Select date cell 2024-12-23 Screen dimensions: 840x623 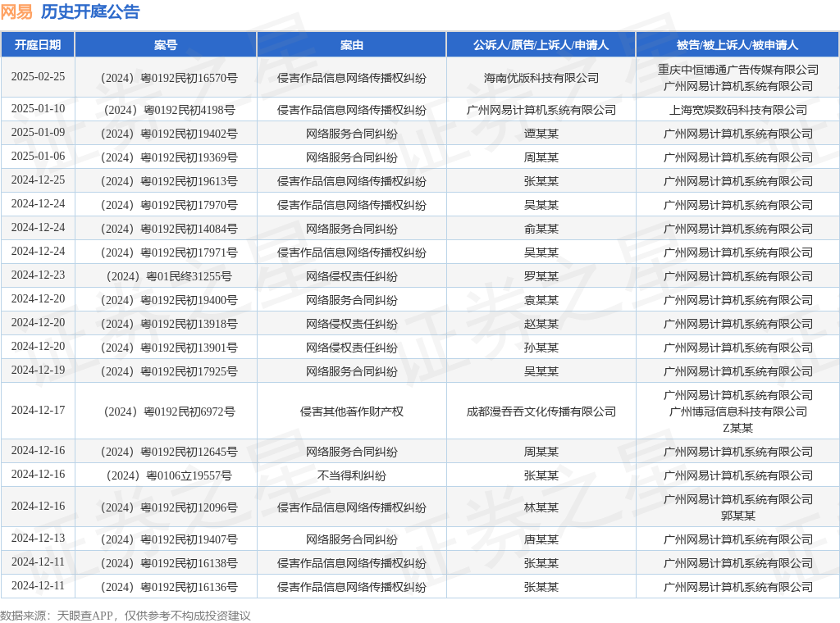coord(38,275)
